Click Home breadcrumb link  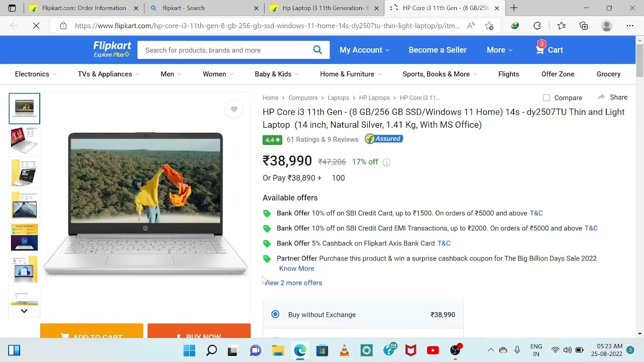pyautogui.click(x=270, y=98)
